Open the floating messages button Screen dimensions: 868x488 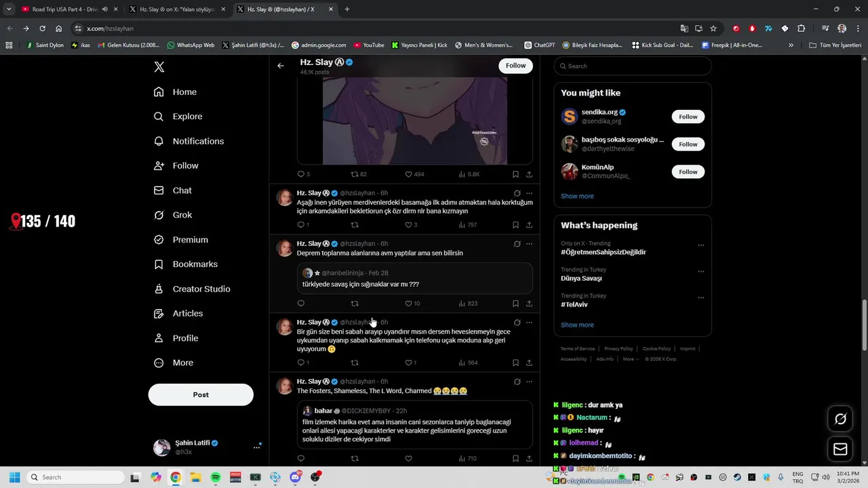(x=840, y=449)
